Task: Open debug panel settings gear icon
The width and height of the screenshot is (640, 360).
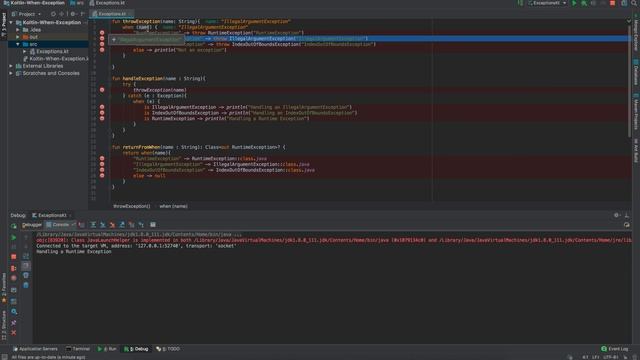Action: 616,215
